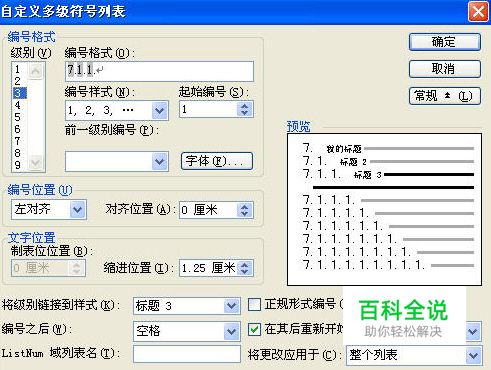Click the ListNum 域列表名 text field
The height and width of the screenshot is (370, 491).
point(187,354)
